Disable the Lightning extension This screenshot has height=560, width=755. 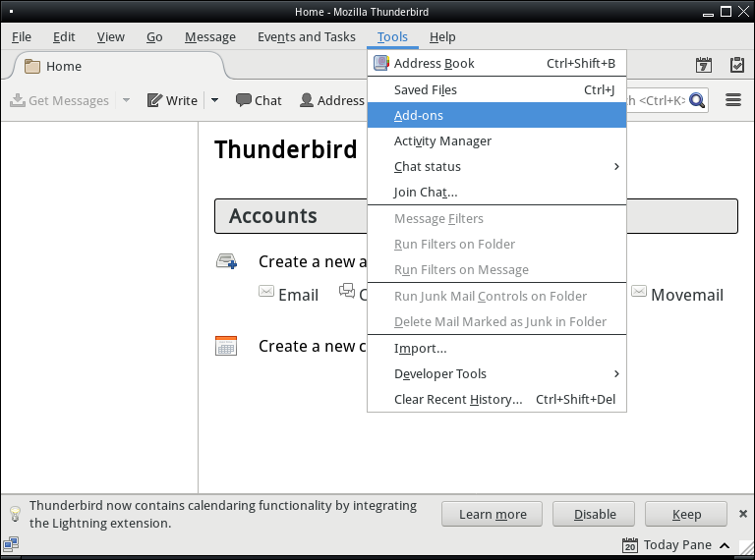pyautogui.click(x=594, y=514)
